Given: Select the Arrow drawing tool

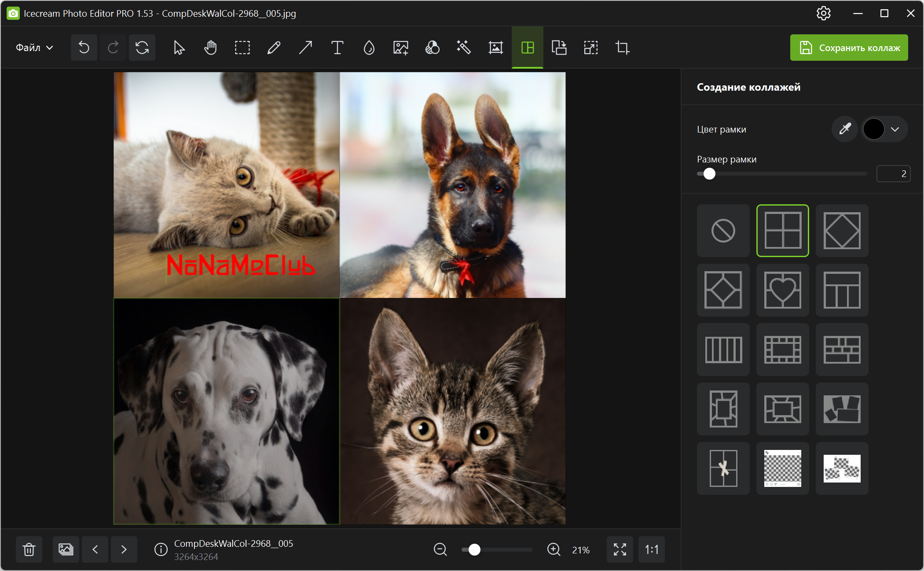Looking at the screenshot, I should tap(305, 48).
